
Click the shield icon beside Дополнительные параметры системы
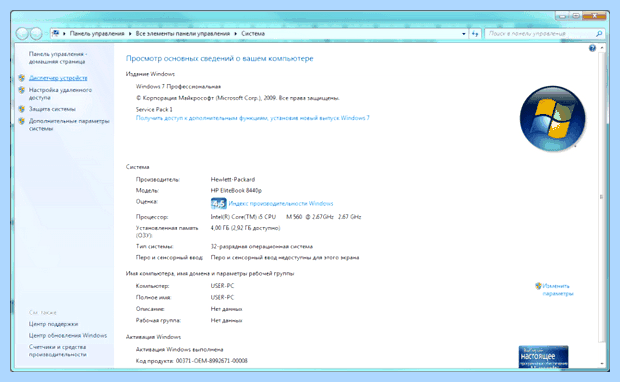(x=22, y=121)
